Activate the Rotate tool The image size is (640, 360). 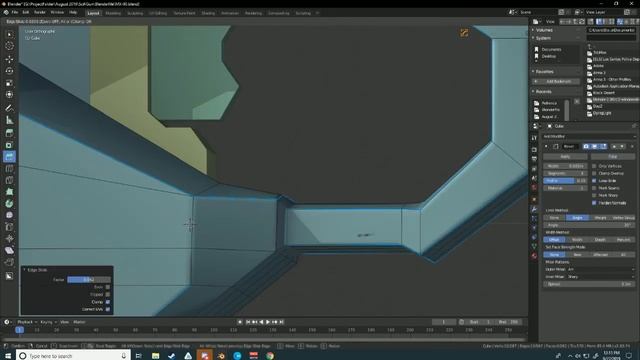[9, 71]
